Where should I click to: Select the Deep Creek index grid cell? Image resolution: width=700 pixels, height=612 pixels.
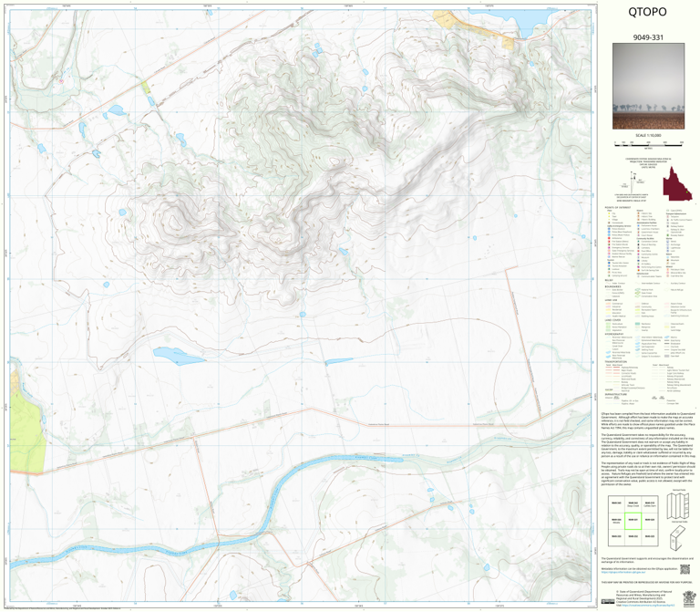click(x=633, y=503)
